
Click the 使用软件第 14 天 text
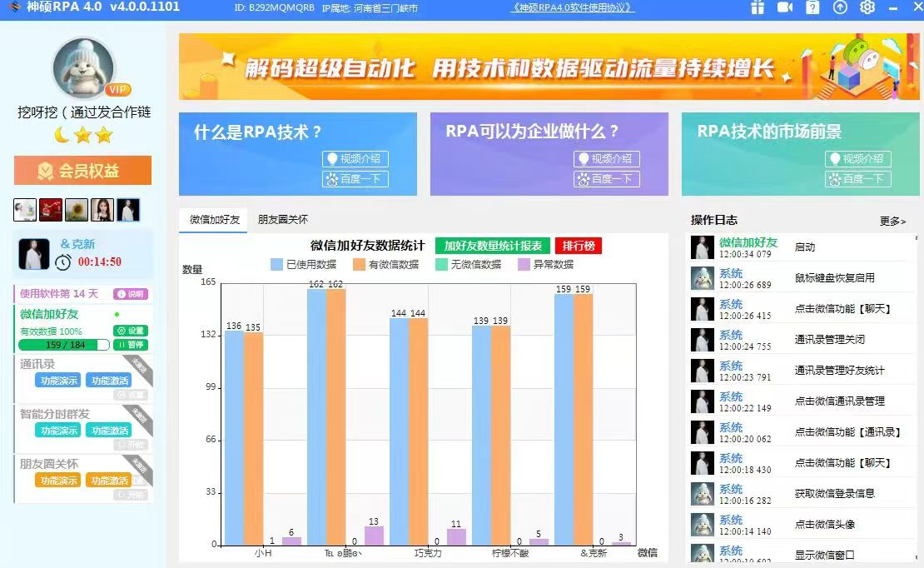pos(59,294)
